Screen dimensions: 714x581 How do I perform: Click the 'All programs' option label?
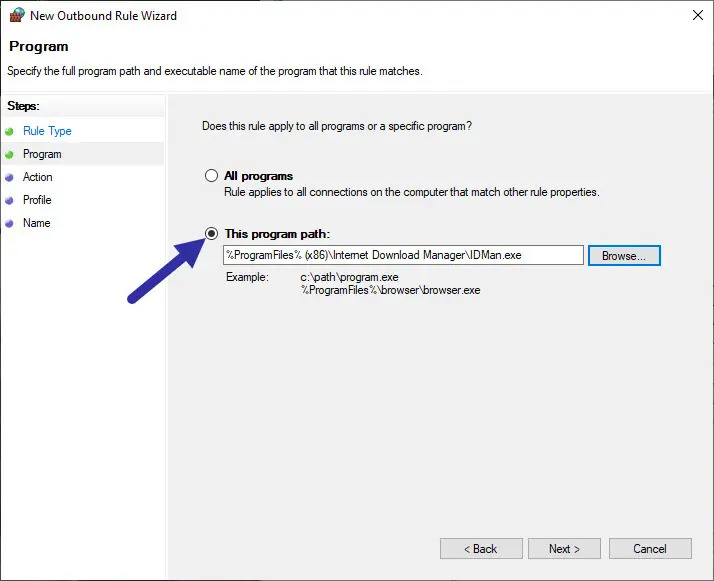tap(258, 176)
